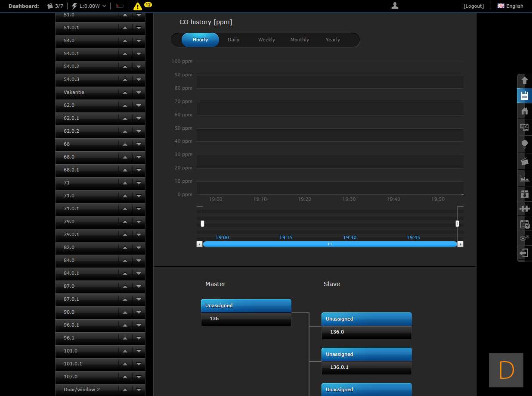Open the home icon in right sidebar
Image resolution: width=532 pixels, height=396 pixels.
coord(524,111)
